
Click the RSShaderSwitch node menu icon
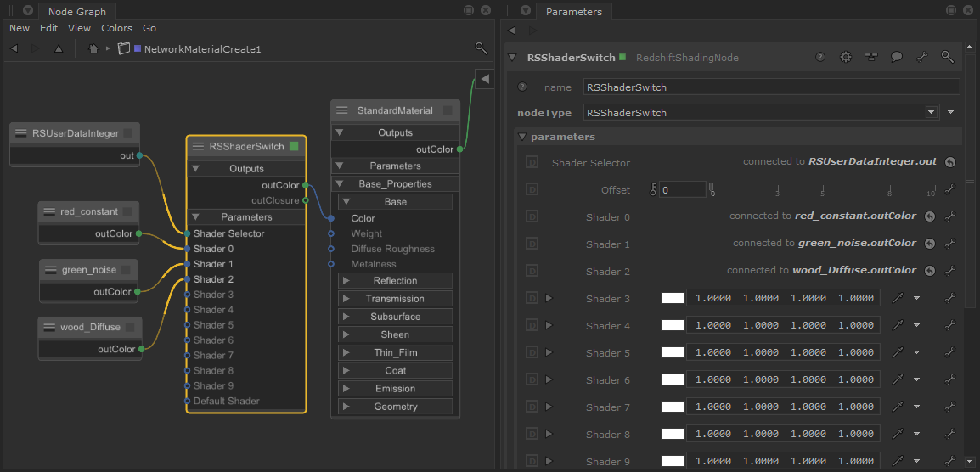click(x=198, y=146)
